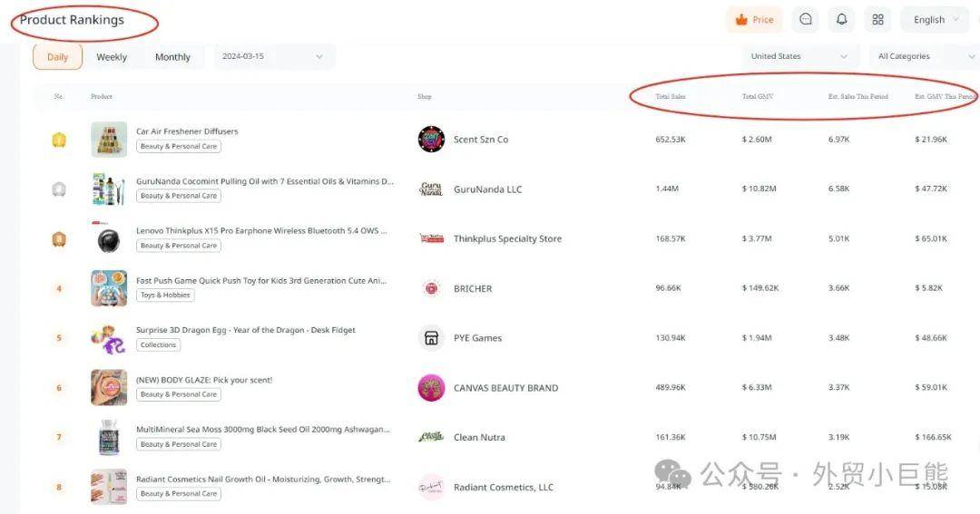Click the Scent Szn Co shop logo
This screenshot has height=514, width=980.
pyautogui.click(x=431, y=140)
